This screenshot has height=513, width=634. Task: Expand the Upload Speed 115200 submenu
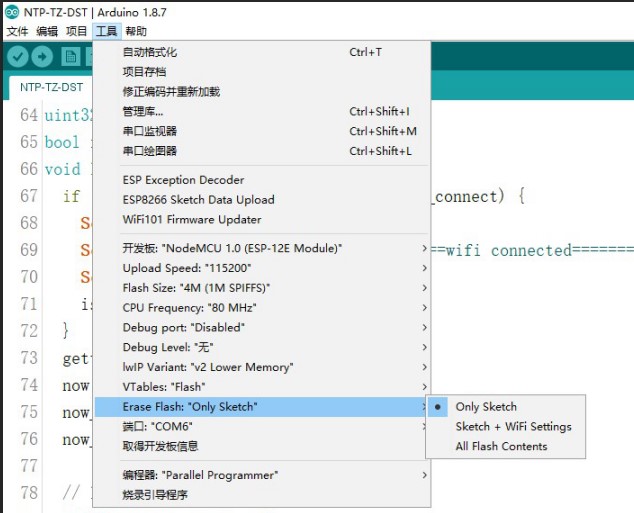click(262, 268)
